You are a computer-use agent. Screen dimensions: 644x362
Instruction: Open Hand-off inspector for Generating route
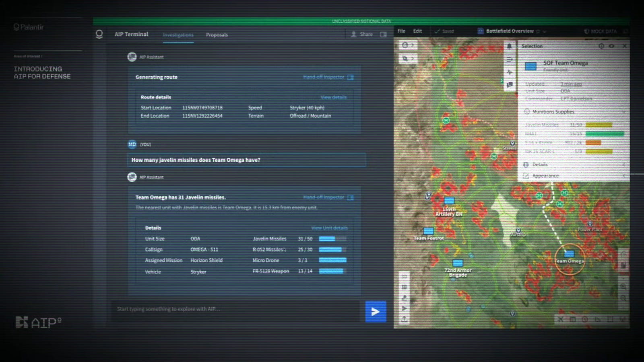(x=328, y=77)
